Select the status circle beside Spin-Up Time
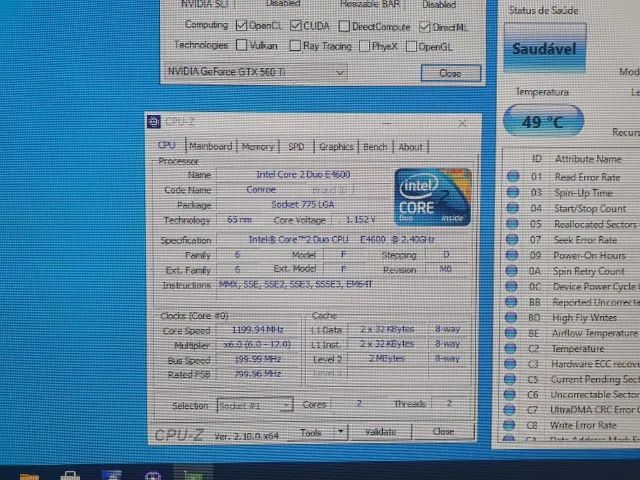Screen dimensions: 640x480 coord(513,192)
